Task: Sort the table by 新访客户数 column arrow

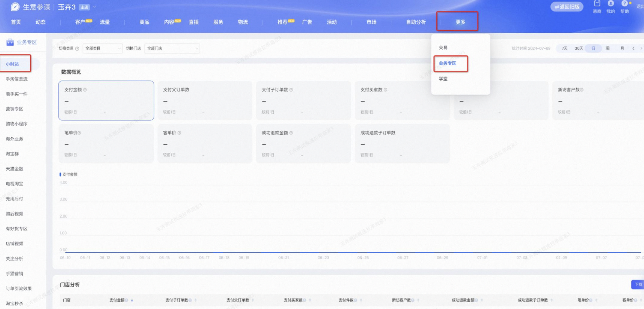Action: [x=418, y=300]
